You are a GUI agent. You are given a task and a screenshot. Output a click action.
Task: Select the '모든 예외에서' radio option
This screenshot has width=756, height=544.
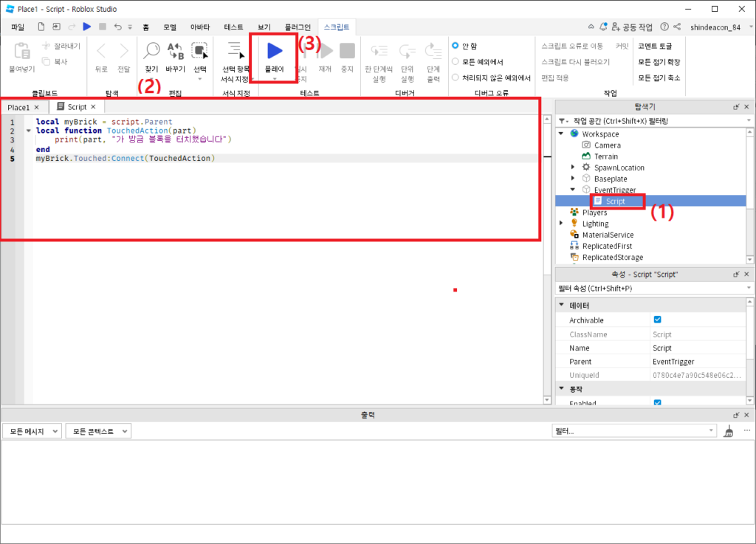tap(456, 61)
